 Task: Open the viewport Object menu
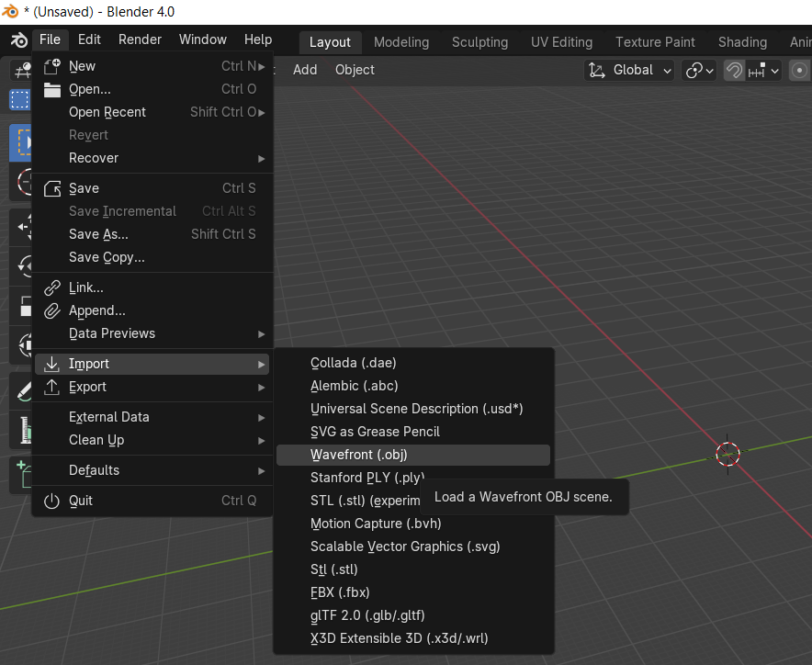pyautogui.click(x=355, y=70)
